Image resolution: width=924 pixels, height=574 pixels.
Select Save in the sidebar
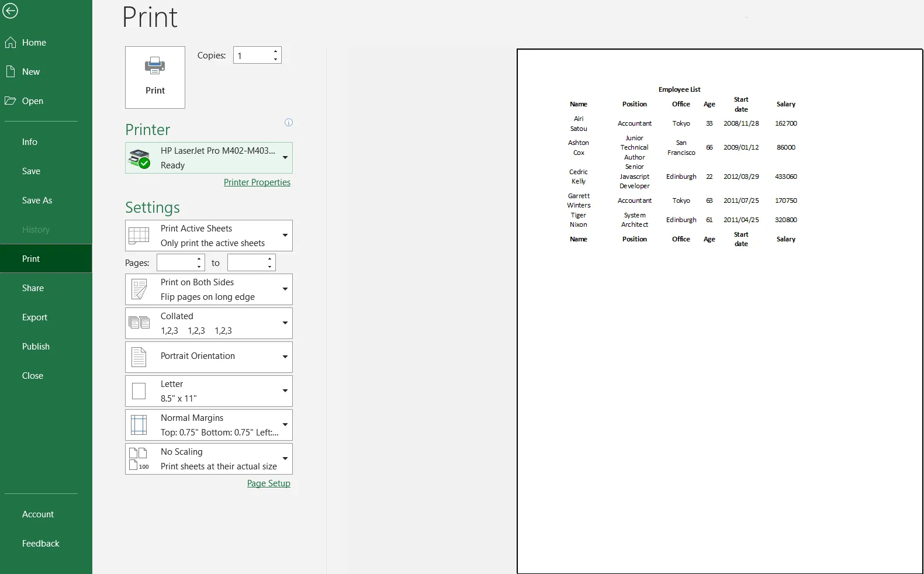(46, 171)
